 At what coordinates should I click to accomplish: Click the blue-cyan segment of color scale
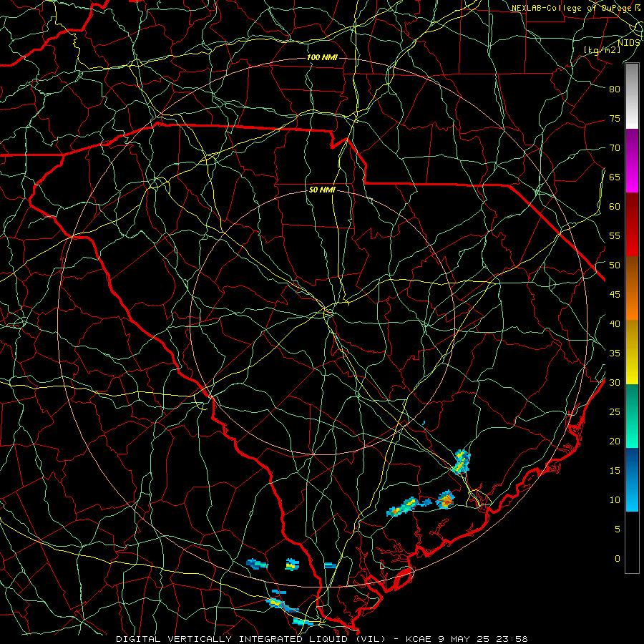(632, 479)
